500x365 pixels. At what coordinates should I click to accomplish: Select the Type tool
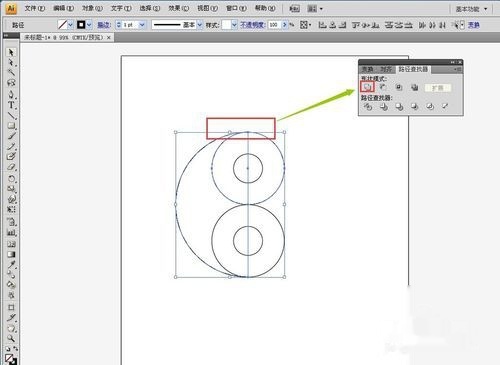point(11,105)
